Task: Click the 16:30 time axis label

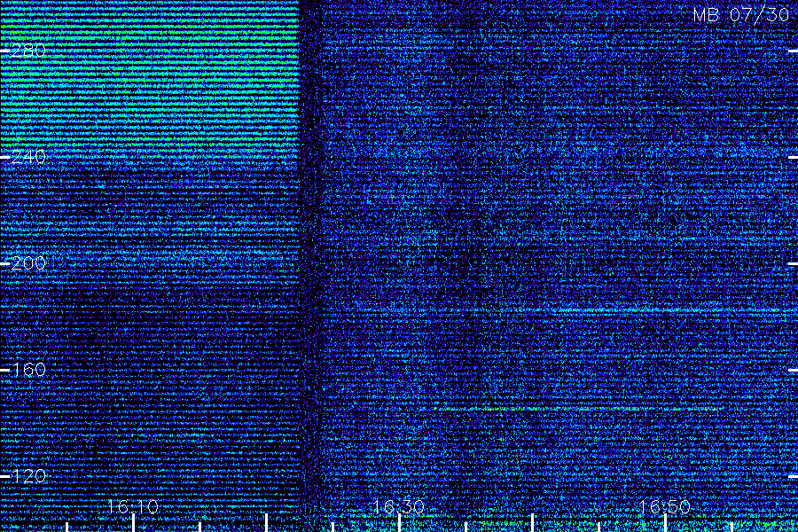Action: pyautogui.click(x=398, y=506)
